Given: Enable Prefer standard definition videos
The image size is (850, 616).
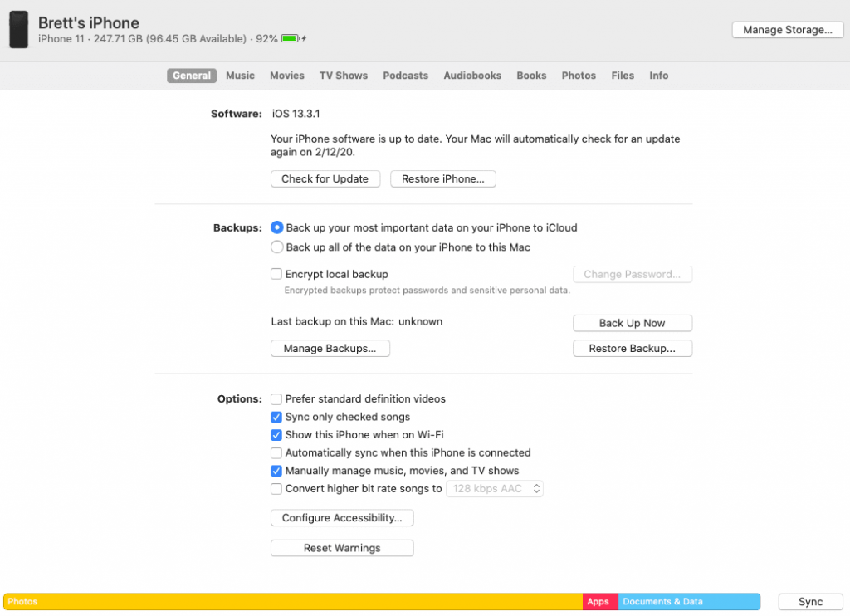Looking at the screenshot, I should 276,399.
